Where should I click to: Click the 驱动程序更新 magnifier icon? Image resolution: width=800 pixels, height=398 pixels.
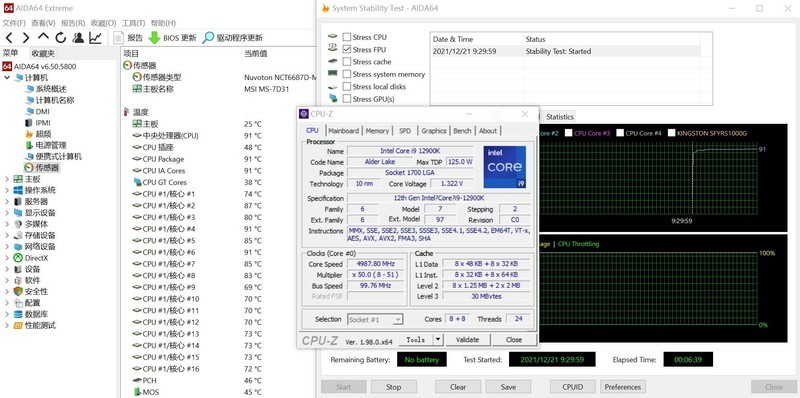click(x=208, y=38)
